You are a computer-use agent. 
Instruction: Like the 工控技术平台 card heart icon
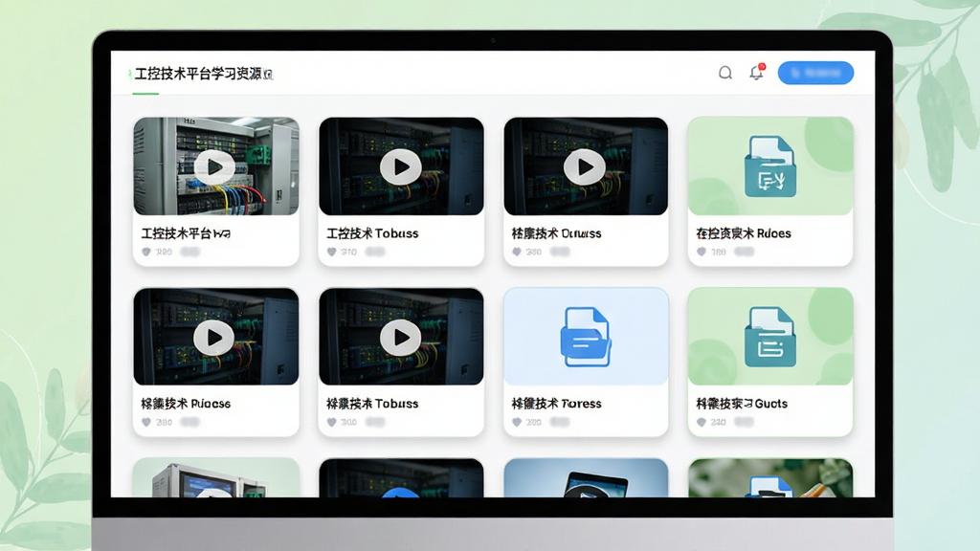click(x=146, y=252)
